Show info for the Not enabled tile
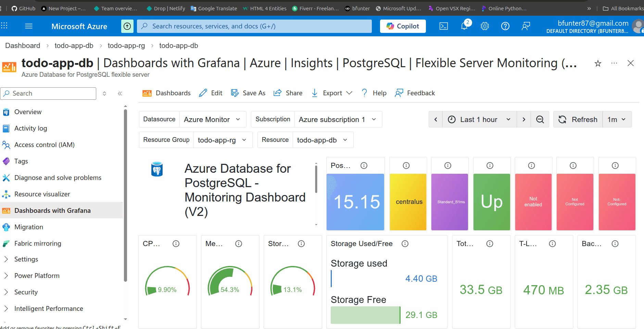The height and width of the screenshot is (329, 644). click(x=532, y=166)
